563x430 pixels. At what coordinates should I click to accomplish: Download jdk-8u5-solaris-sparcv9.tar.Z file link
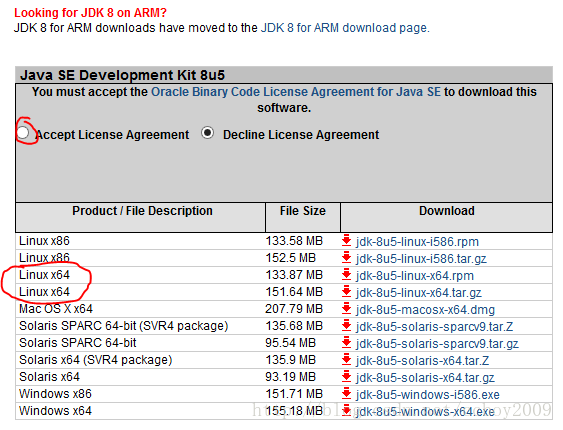click(434, 327)
